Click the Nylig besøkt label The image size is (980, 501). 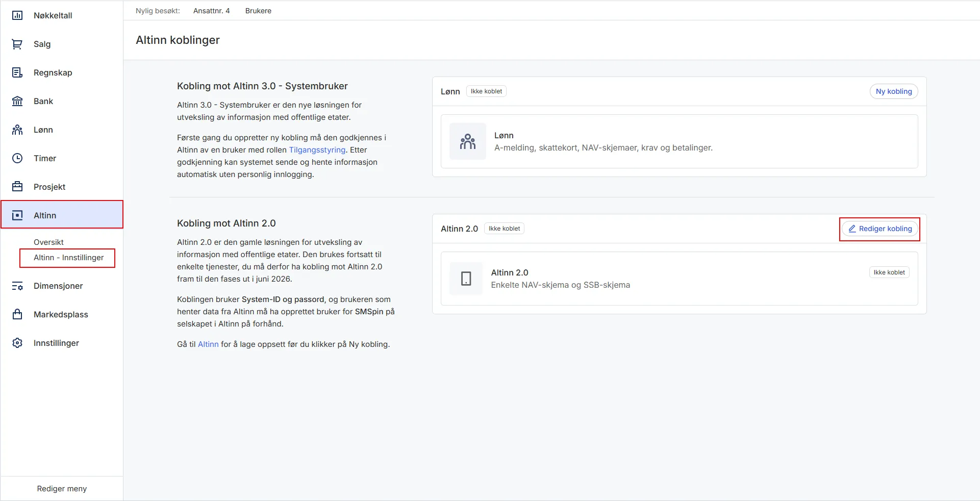pyautogui.click(x=158, y=11)
